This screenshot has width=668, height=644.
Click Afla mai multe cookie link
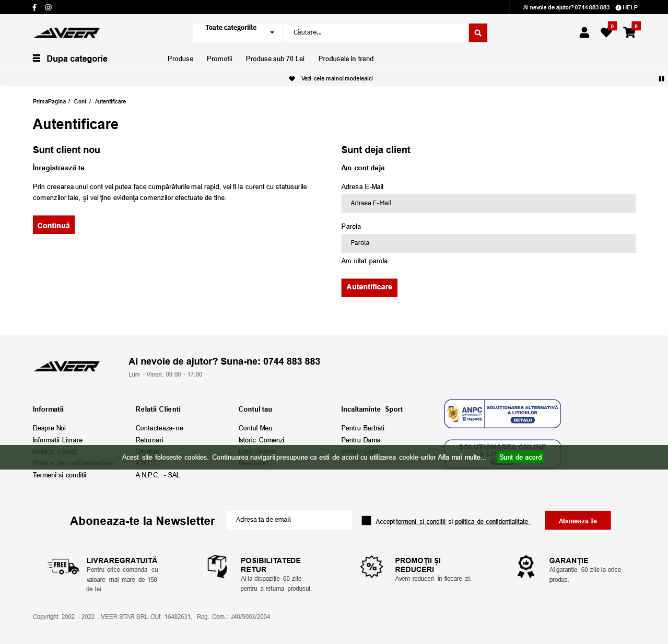click(x=462, y=458)
